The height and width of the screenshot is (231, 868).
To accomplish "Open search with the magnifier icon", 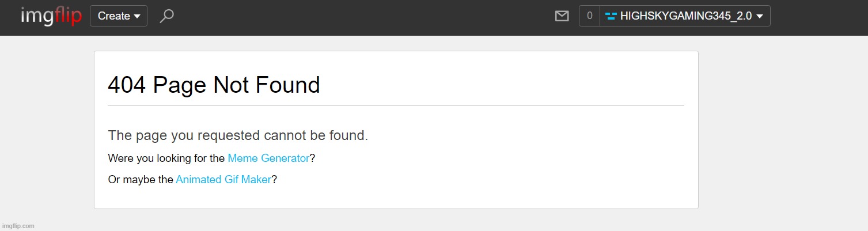I will [x=166, y=16].
